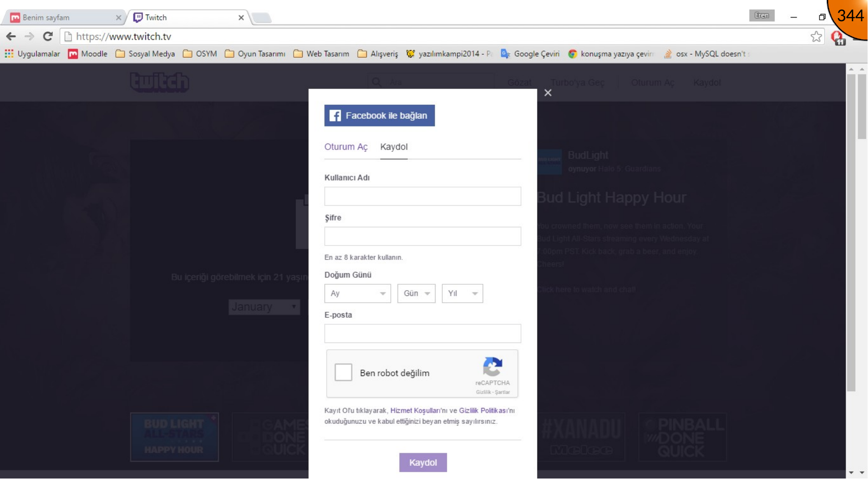This screenshot has width=868, height=488.
Task: Open the January dropdown behind the dialog
Action: tap(264, 307)
